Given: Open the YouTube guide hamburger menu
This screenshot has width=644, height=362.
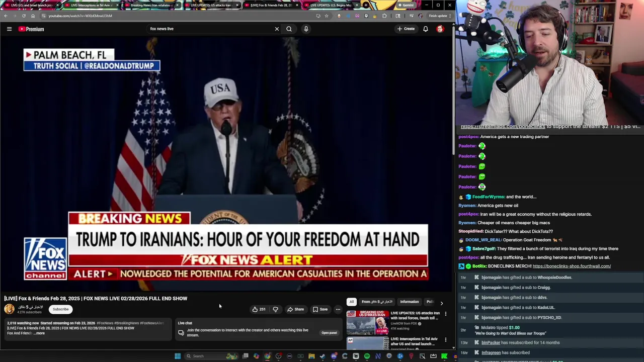Looking at the screenshot, I should (9, 29).
